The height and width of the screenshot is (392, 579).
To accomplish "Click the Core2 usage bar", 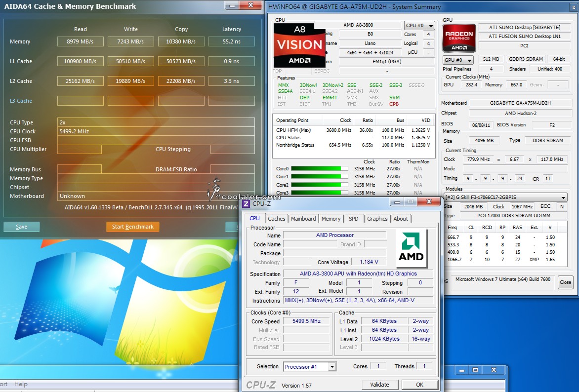I will (x=320, y=185).
